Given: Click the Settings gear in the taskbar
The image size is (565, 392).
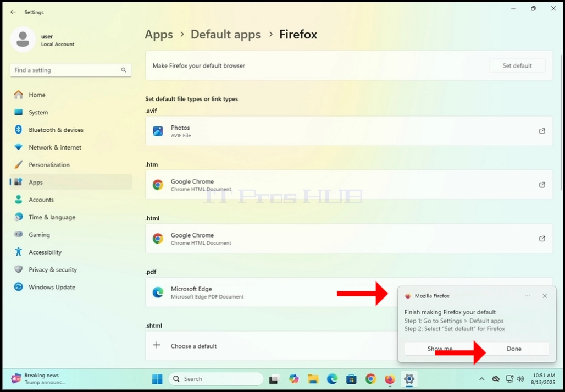Looking at the screenshot, I should (409, 379).
